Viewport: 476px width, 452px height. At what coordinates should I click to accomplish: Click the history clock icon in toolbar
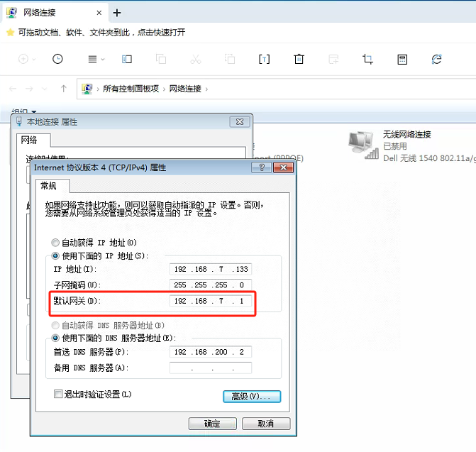point(57,60)
